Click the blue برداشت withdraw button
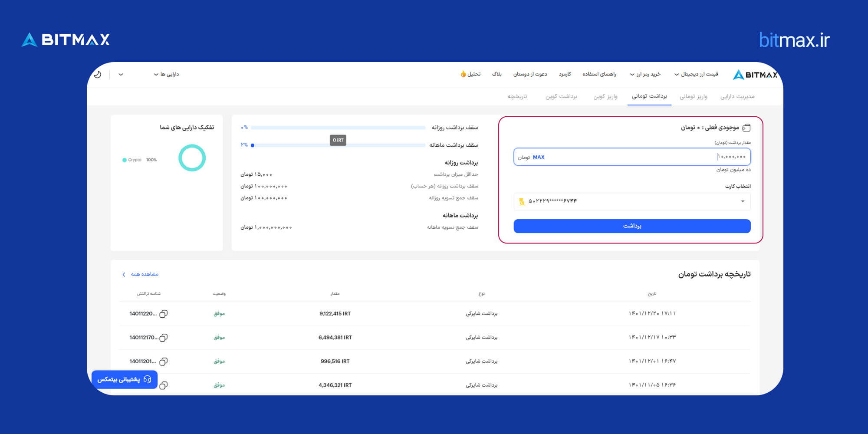Viewport: 868px width, 434px height. click(x=632, y=226)
